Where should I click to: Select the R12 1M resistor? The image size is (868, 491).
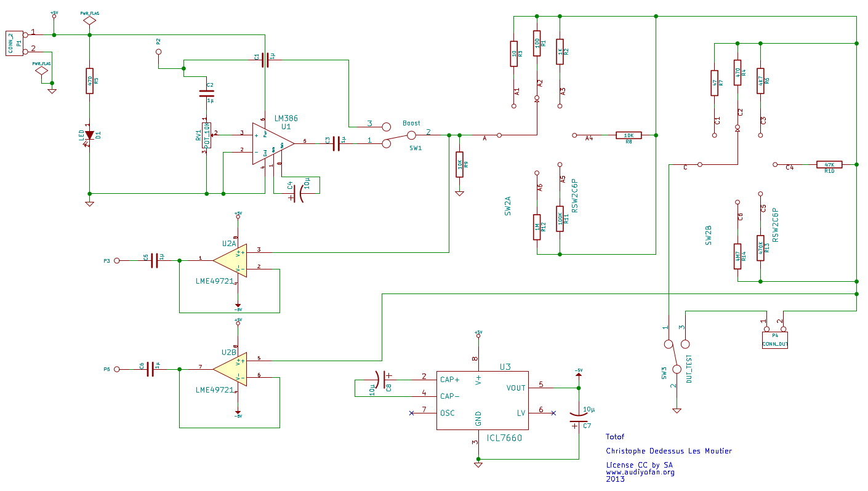coord(537,226)
